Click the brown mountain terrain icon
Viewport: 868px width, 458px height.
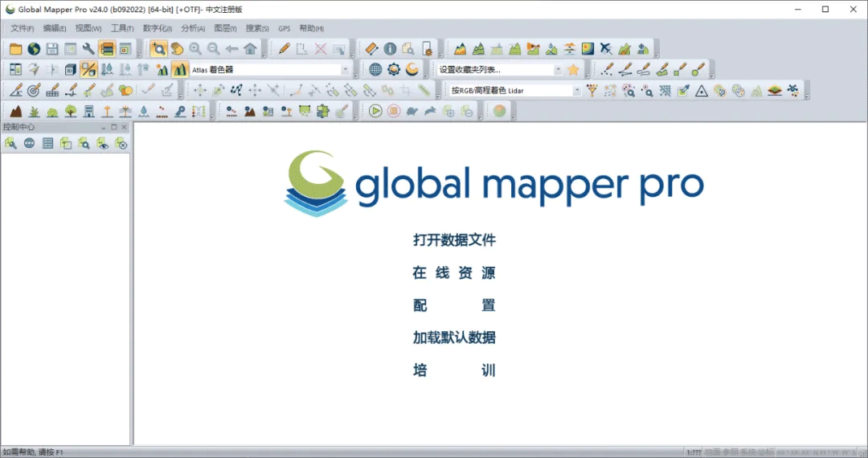[16, 111]
